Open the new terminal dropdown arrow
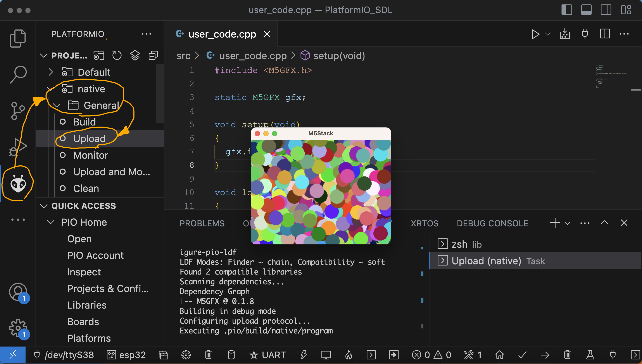Screen dimensions: 642x364 point(568,223)
